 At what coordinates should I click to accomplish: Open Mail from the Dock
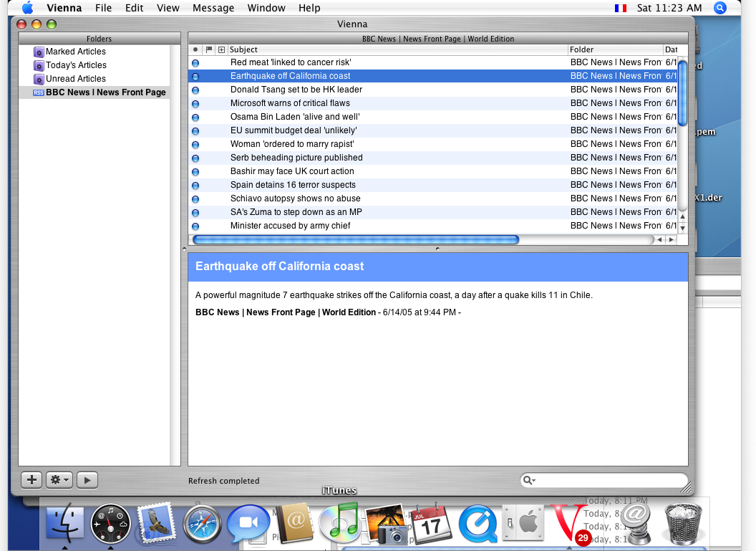coord(156,524)
